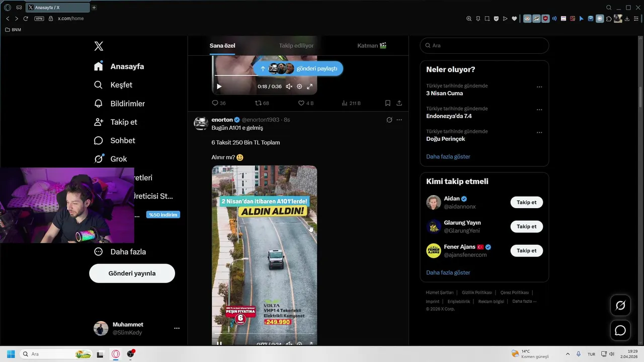Open the Hizmet Şartları footer link

(x=440, y=293)
